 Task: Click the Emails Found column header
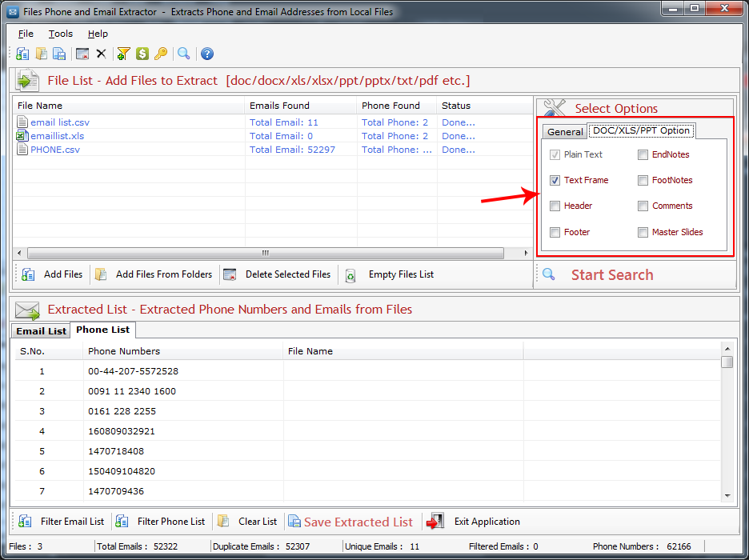pos(300,106)
